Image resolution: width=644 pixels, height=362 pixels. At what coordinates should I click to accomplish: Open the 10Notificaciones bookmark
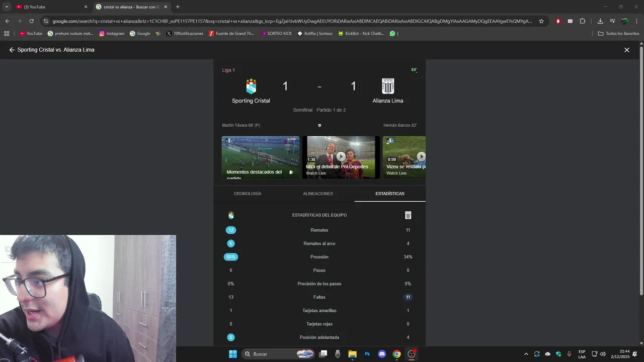click(185, 34)
